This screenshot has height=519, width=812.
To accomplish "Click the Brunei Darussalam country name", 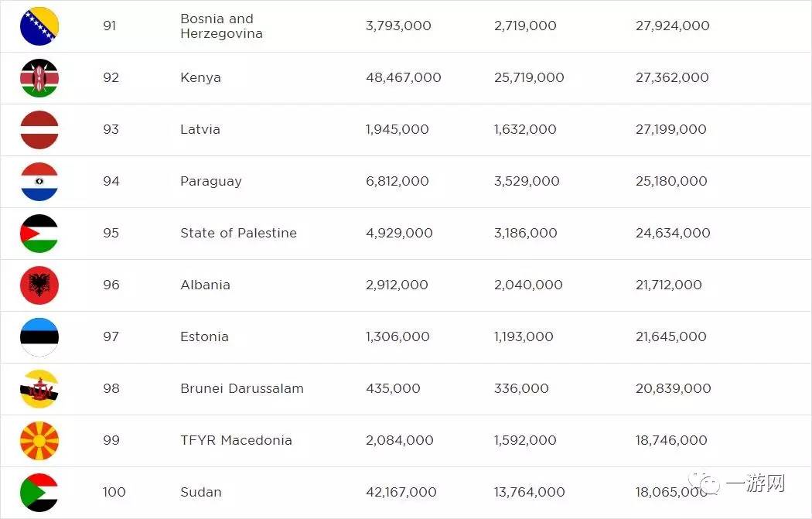I will 241,388.
